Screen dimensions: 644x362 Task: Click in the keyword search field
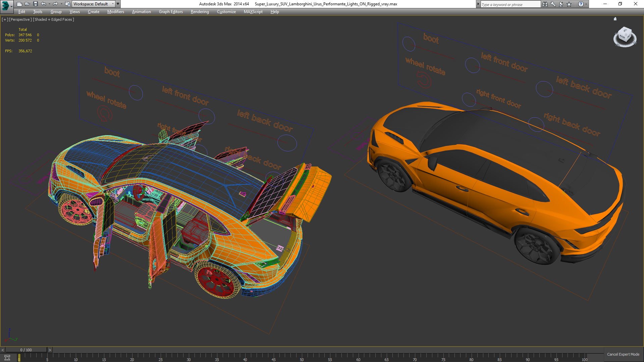[x=510, y=4]
